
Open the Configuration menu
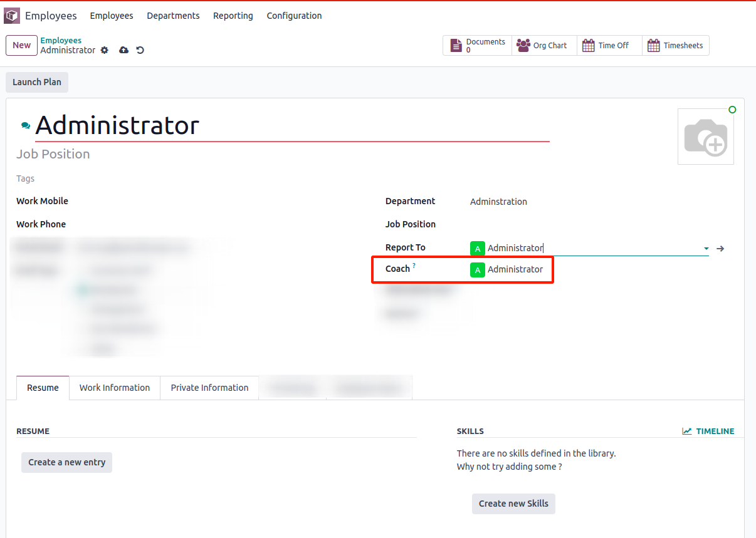[x=294, y=16]
